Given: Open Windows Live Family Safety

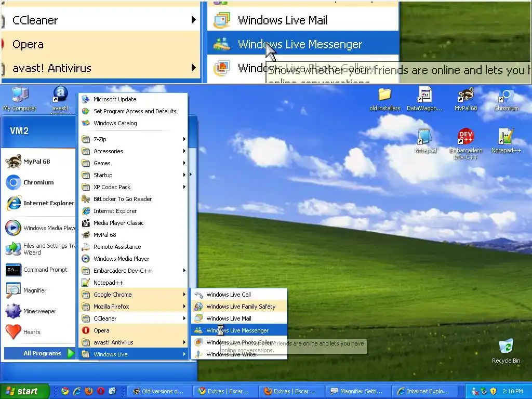Looking at the screenshot, I should [x=239, y=307].
